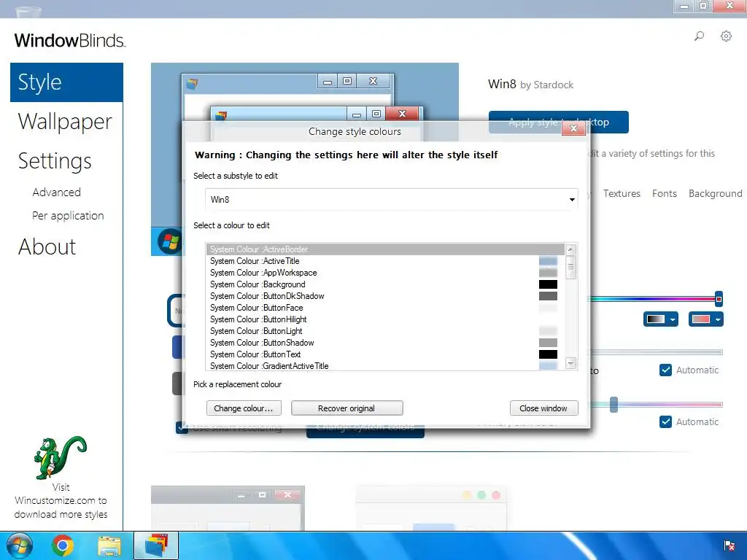This screenshot has width=747, height=560.
Task: Select System Colour GradientActiveTitle row
Action: [385, 365]
